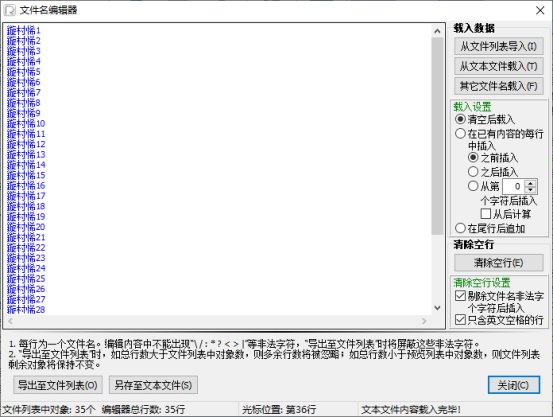This screenshot has width=553, height=417.
Task: Click the editor line numbered 16
Action: pos(26,186)
